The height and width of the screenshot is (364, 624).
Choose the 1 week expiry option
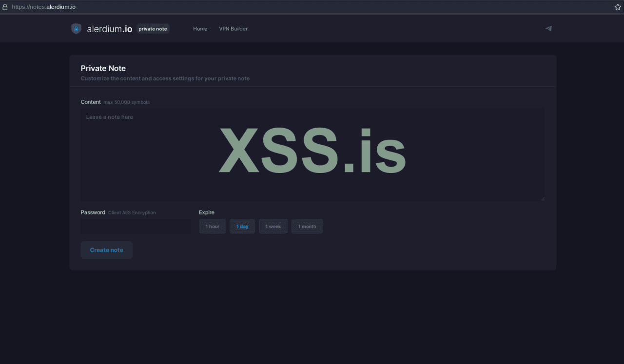tap(273, 226)
